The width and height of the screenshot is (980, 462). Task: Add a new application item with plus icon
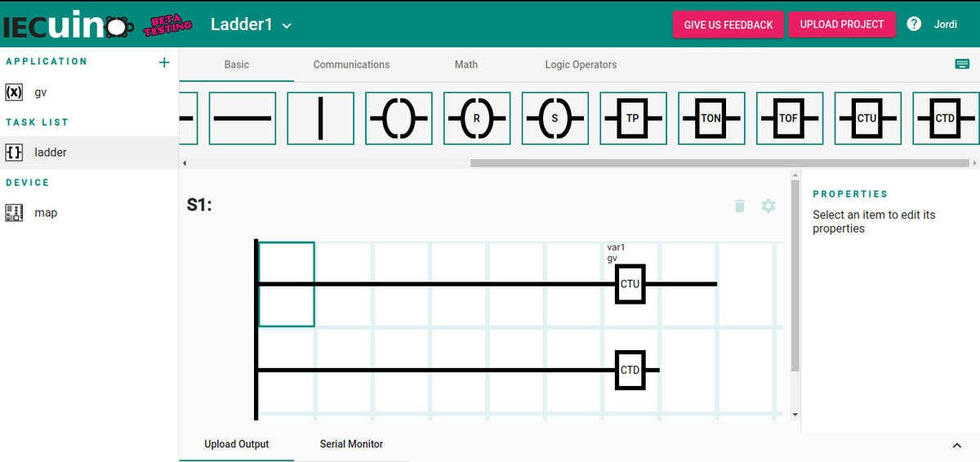pyautogui.click(x=164, y=62)
